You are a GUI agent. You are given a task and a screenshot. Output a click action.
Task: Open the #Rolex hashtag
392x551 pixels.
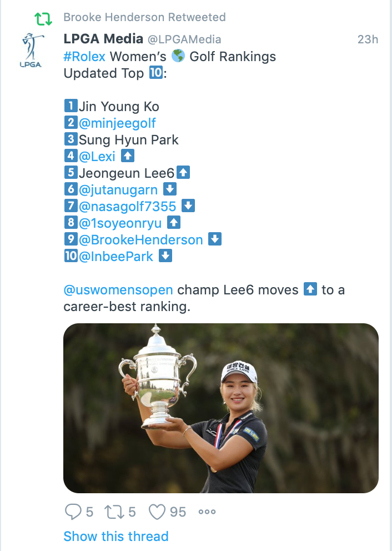click(x=84, y=57)
